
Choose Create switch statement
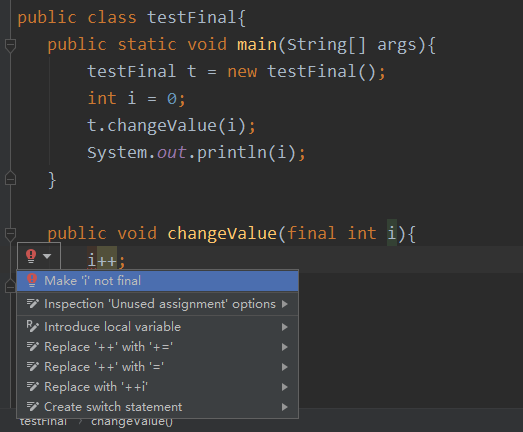tap(157, 407)
